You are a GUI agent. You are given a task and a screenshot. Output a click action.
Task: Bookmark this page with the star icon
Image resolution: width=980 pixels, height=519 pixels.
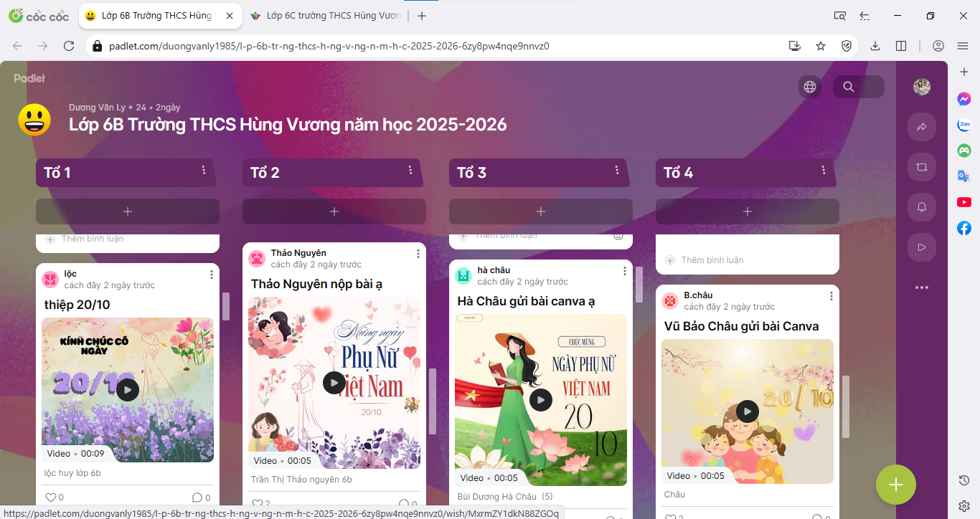(821, 46)
